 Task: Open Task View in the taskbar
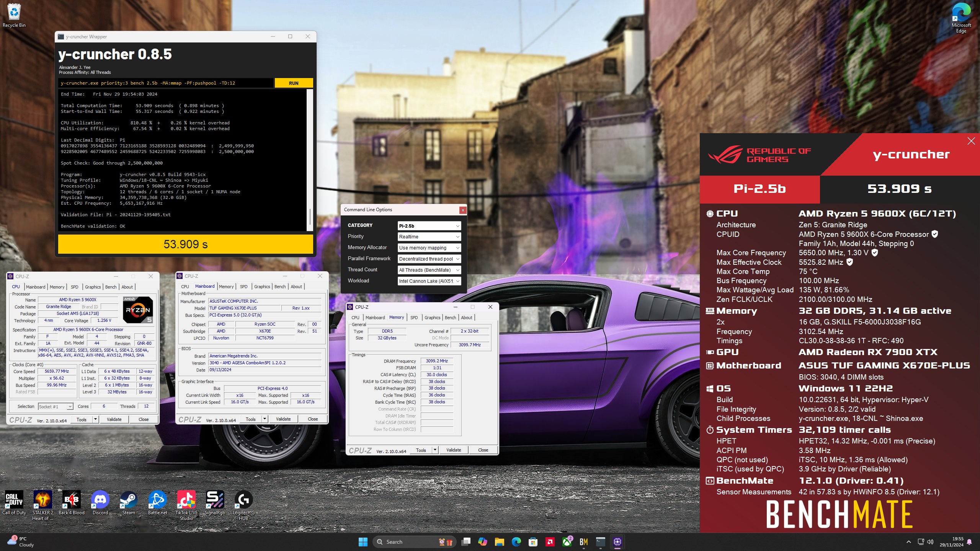coord(466,542)
